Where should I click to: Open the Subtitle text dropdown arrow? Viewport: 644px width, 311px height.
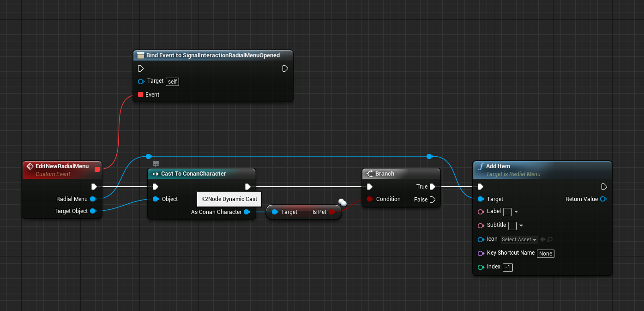click(x=521, y=226)
